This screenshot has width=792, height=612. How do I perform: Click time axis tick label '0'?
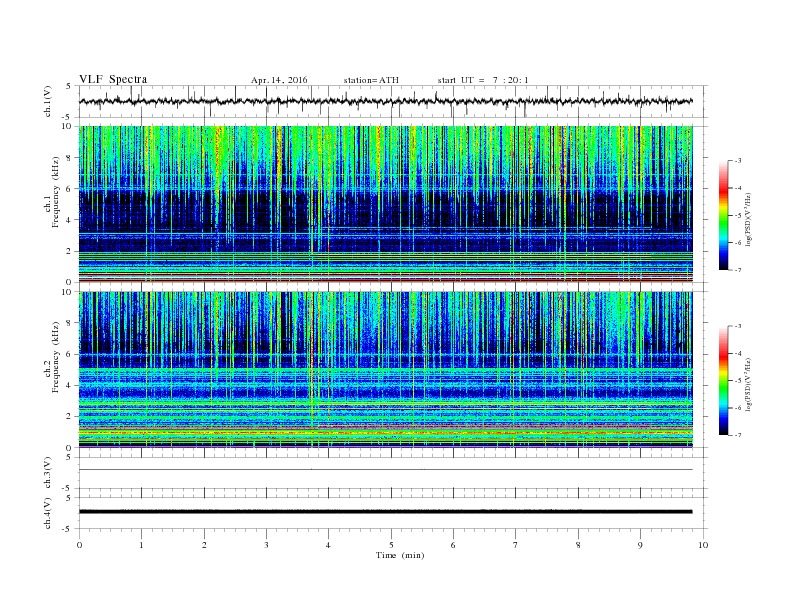click(79, 545)
